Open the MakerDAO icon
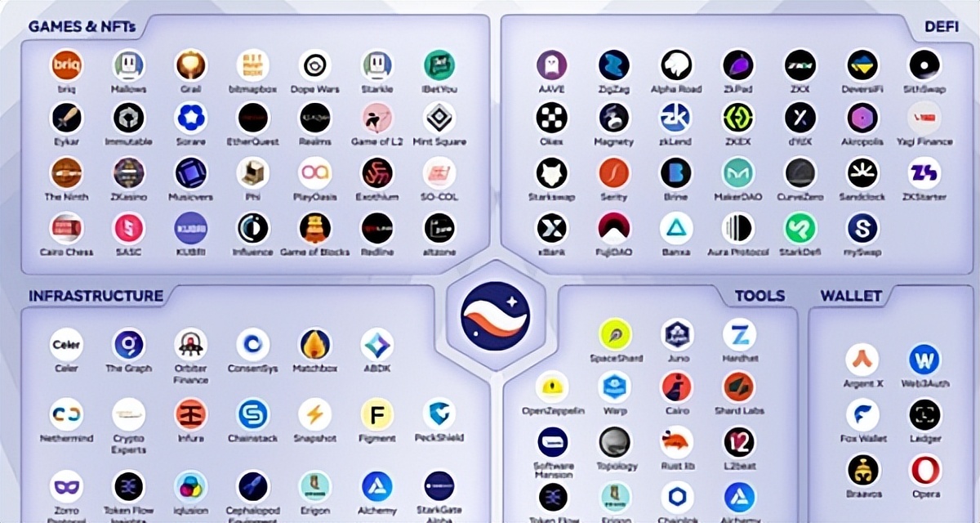 point(738,173)
